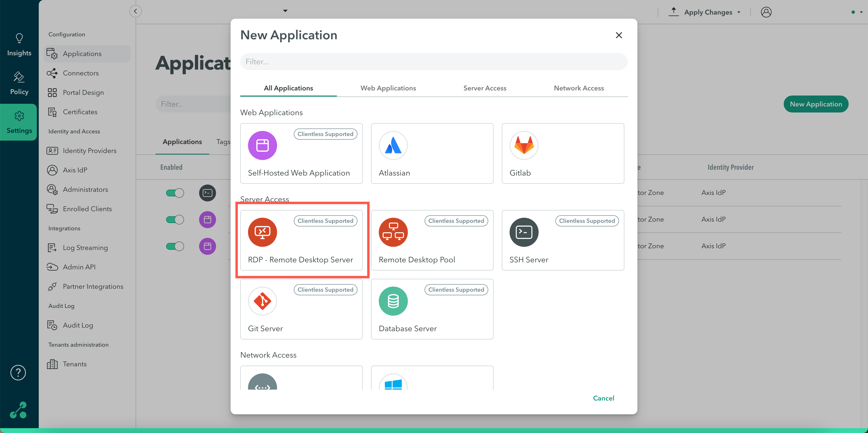Toggle the first application's enabled switch

coord(175,193)
